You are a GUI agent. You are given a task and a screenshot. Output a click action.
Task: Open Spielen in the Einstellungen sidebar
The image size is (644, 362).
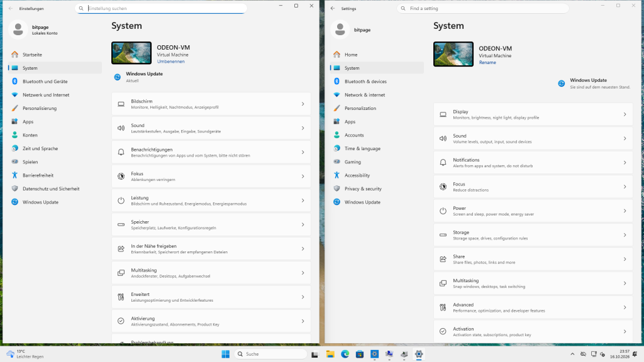pyautogui.click(x=55, y=162)
